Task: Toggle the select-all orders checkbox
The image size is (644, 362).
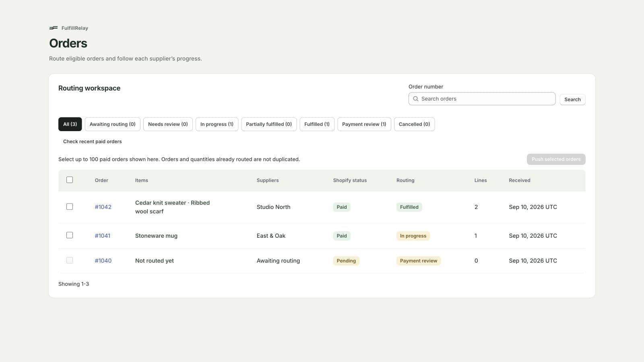Action: 70,180
